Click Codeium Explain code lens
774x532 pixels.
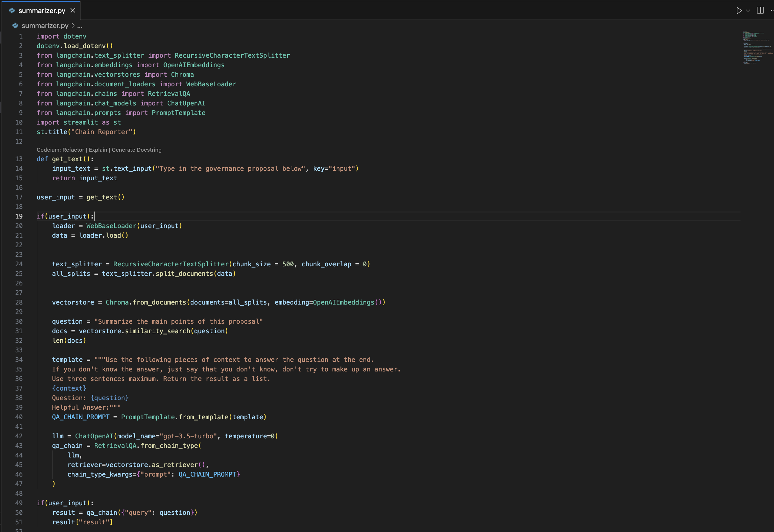[x=98, y=150]
